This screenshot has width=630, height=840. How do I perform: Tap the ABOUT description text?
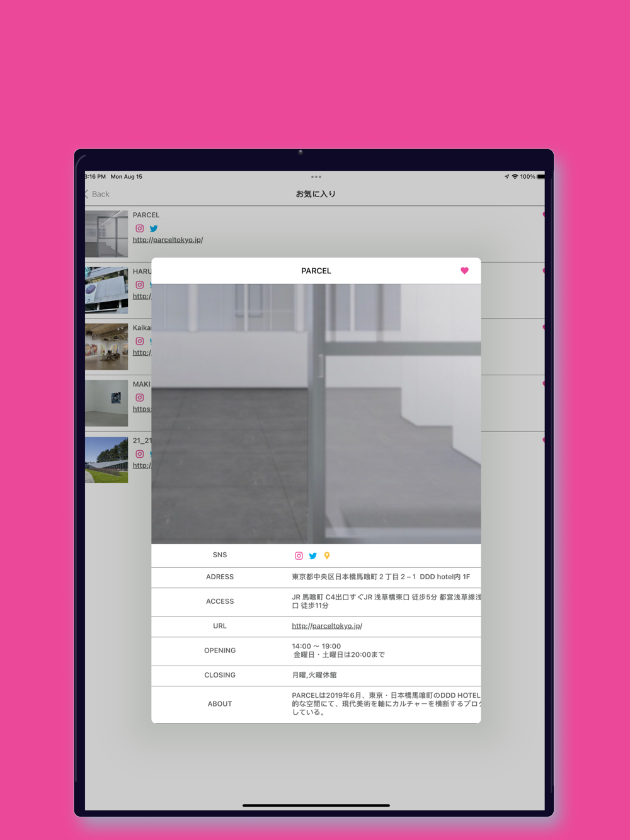pos(386,704)
